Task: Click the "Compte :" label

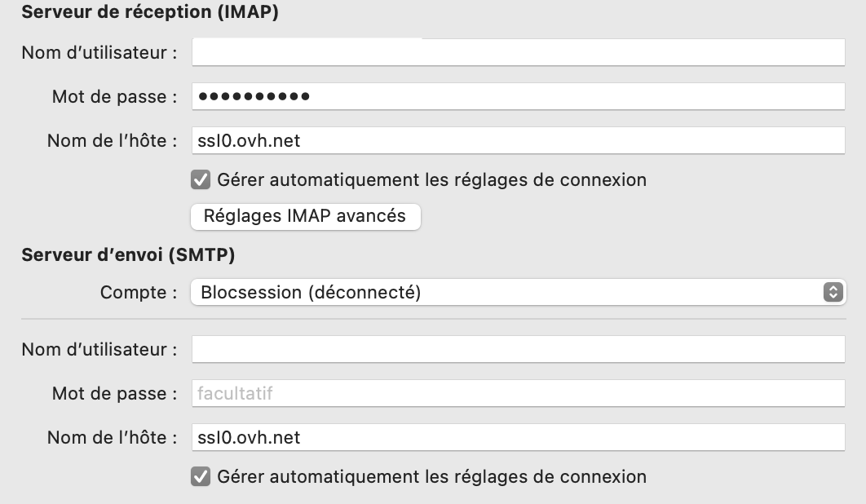Action: point(139,292)
